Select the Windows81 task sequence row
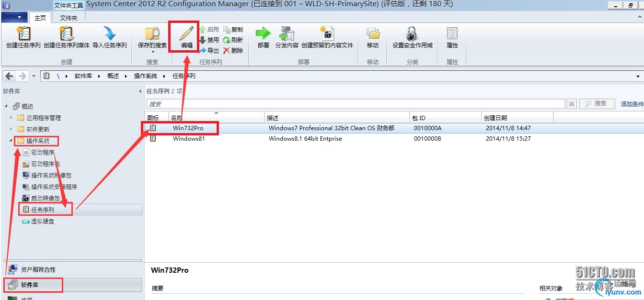Screen dimensions: 644x300 tap(394, 139)
